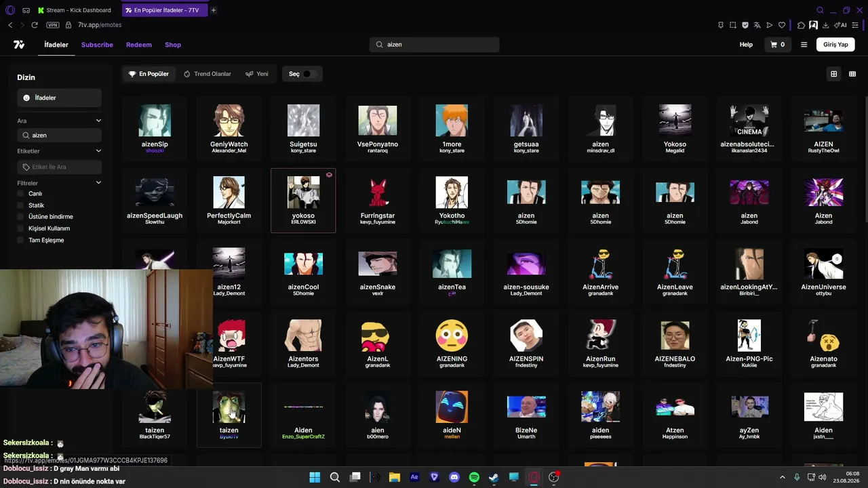Open the PerfectlyCalm emote
868x488 pixels.
click(x=229, y=200)
